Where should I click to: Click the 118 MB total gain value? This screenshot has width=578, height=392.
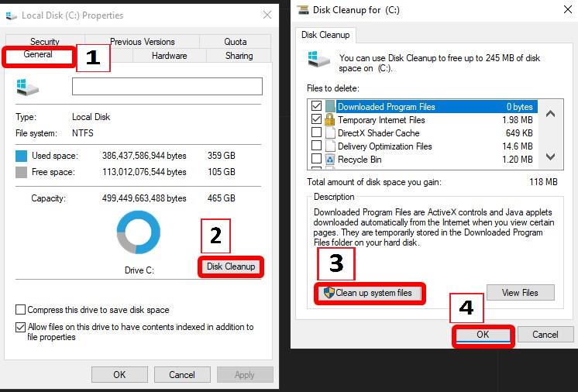click(543, 182)
